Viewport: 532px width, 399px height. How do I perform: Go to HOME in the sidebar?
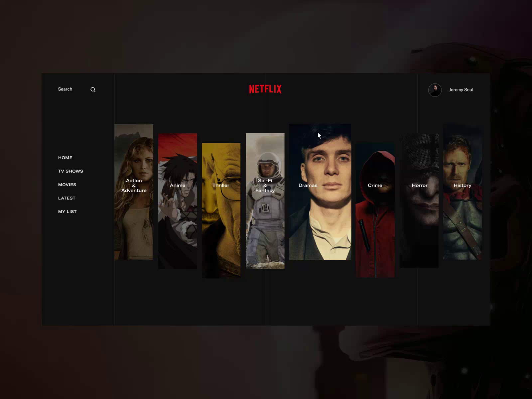click(x=65, y=158)
